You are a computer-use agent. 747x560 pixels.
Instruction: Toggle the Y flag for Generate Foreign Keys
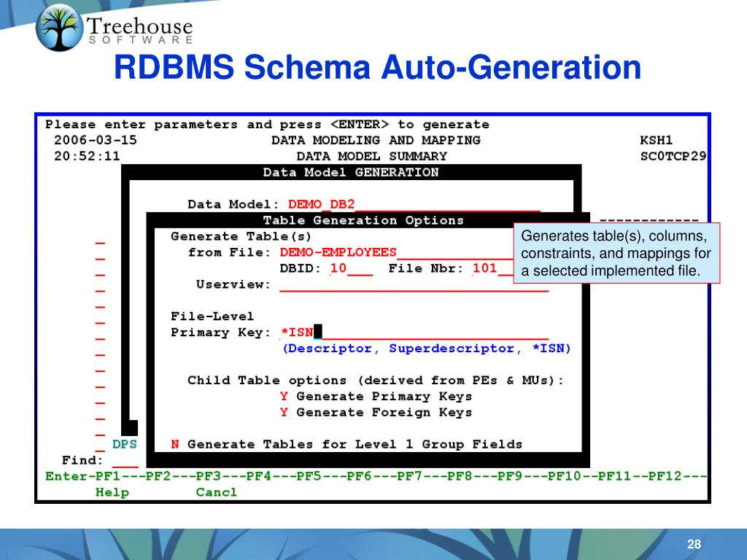[284, 413]
